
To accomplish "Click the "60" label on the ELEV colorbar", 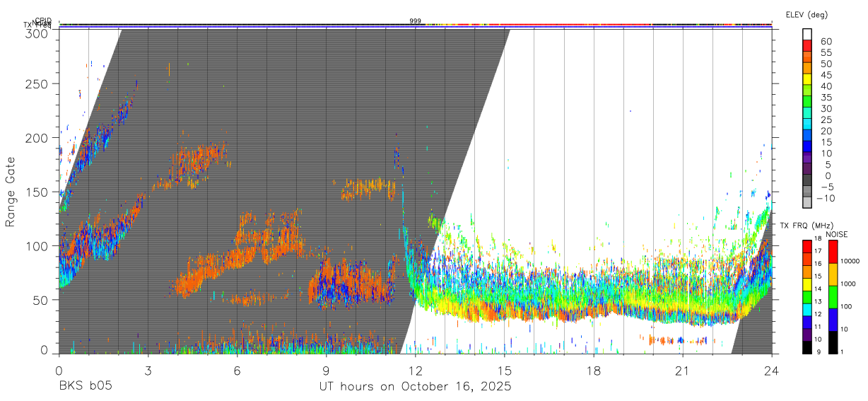I will (x=826, y=41).
